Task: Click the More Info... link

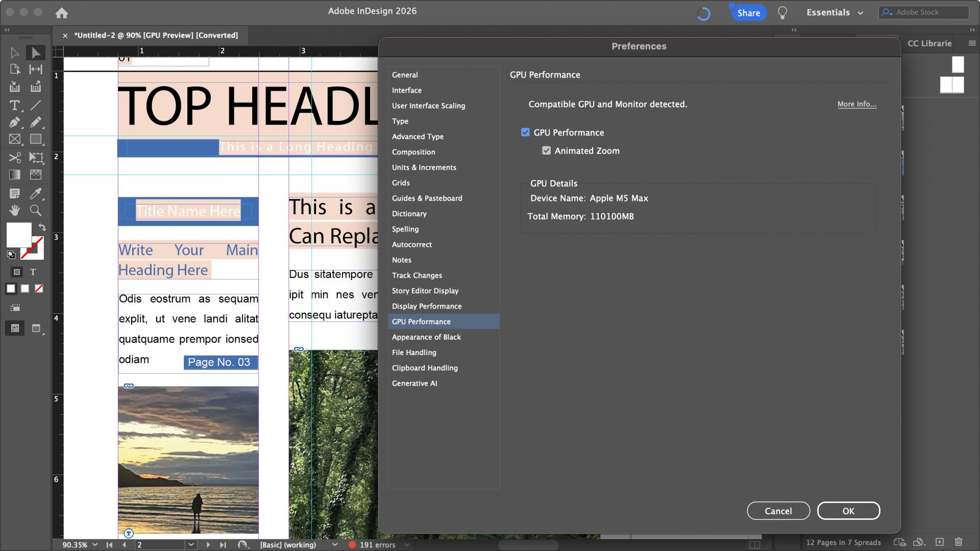Action: tap(856, 104)
